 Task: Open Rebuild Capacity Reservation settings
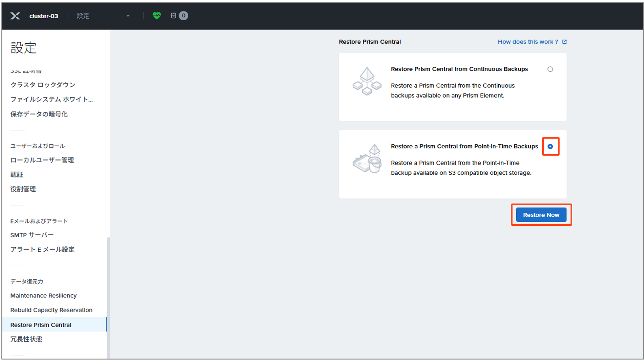click(52, 310)
